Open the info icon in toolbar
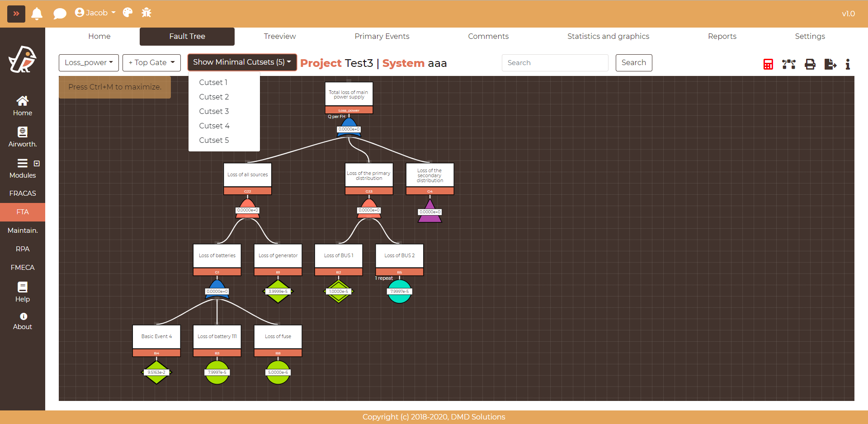Viewport: 868px width, 424px height. 848,64
